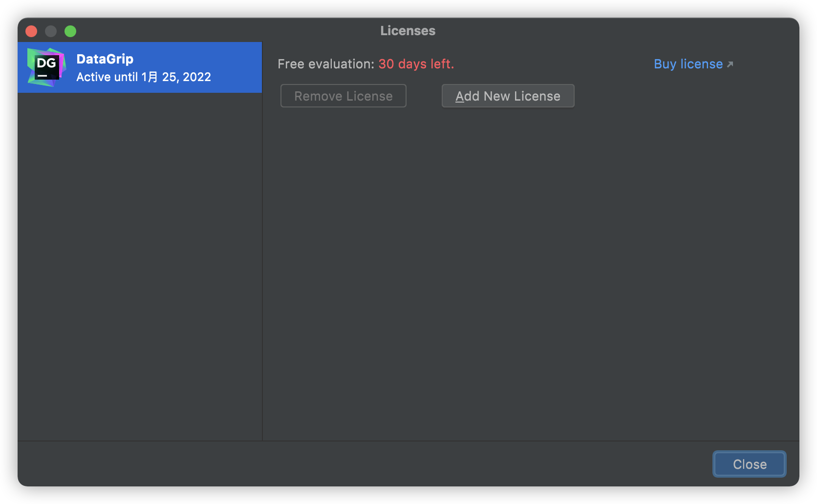Image resolution: width=817 pixels, height=504 pixels.
Task: Click the bottom bar left of Close
Action: pyautogui.click(x=362, y=464)
